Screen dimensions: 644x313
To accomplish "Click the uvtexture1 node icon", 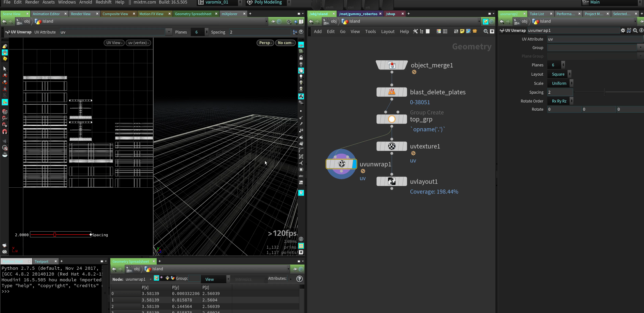I will point(392,146).
